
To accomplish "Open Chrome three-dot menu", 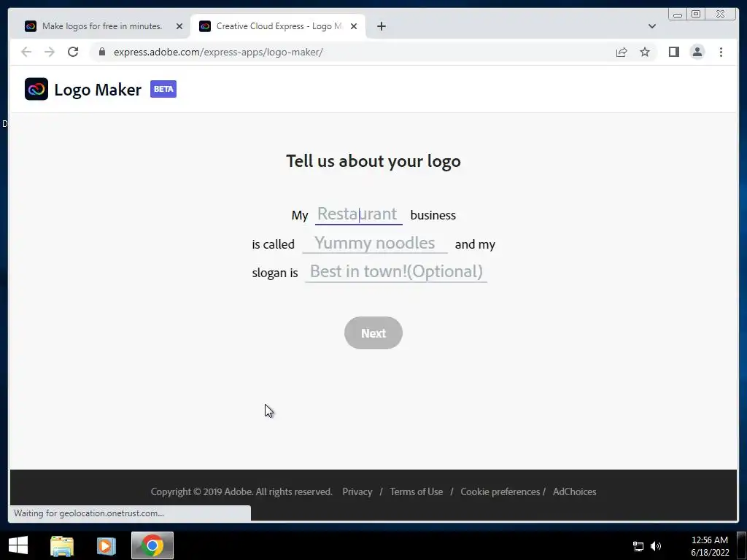I will (721, 52).
